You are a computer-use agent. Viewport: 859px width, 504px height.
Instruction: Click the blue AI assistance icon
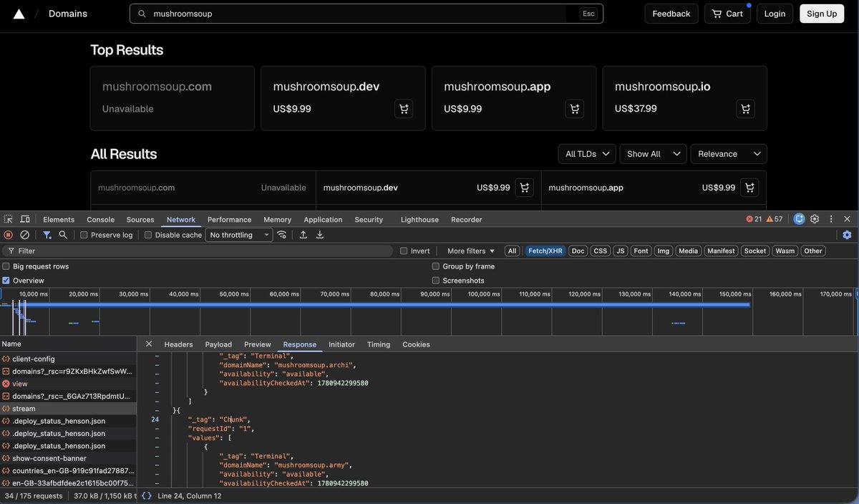coord(800,219)
